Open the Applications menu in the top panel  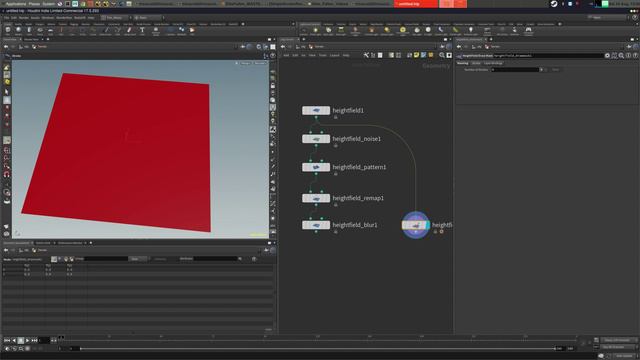pos(16,4)
